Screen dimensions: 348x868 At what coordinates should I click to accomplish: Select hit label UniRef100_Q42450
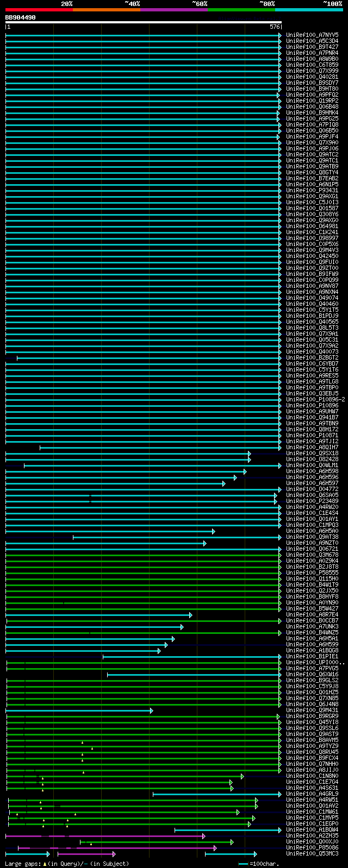pos(312,256)
